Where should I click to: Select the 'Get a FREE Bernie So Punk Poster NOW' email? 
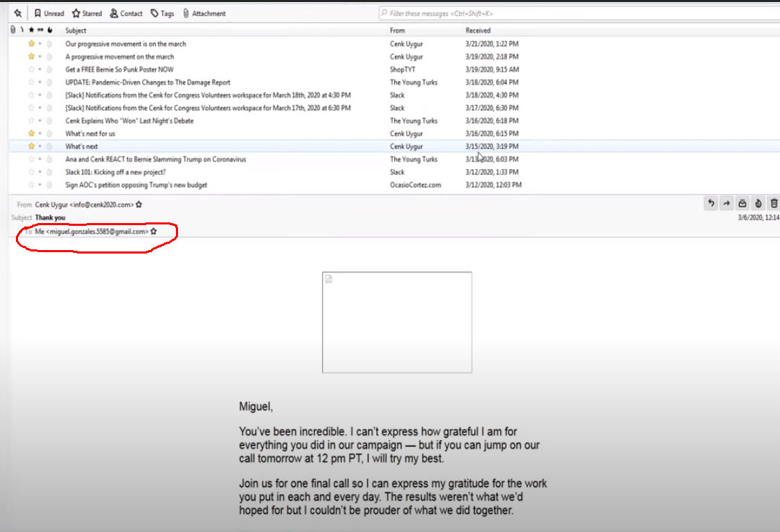point(119,70)
